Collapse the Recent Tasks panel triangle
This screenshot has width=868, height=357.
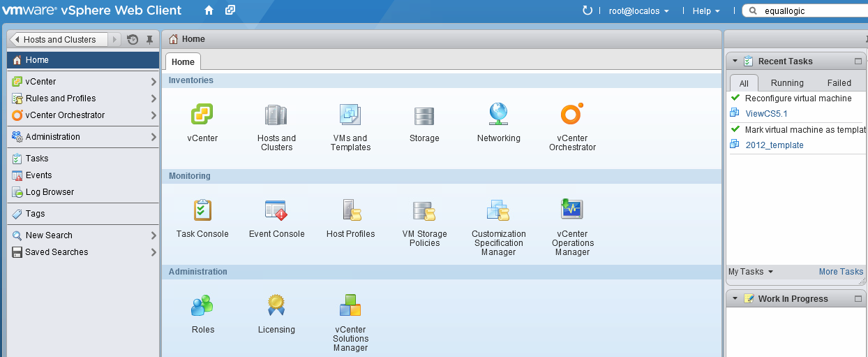735,61
